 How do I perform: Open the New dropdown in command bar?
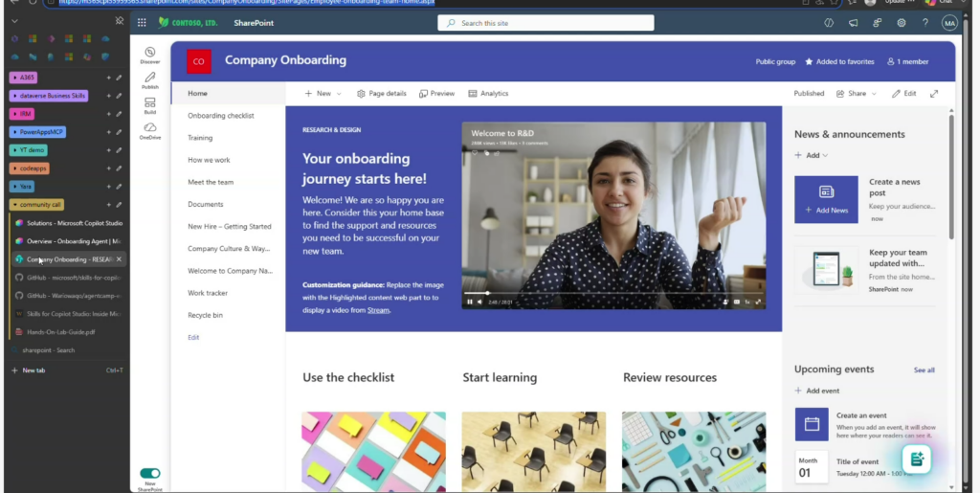(x=323, y=94)
